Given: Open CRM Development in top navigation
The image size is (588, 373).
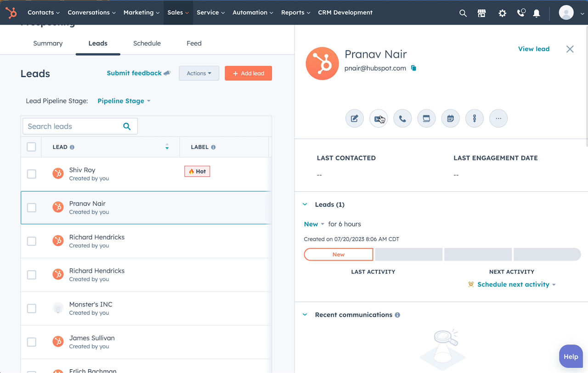Looking at the screenshot, I should (x=345, y=12).
